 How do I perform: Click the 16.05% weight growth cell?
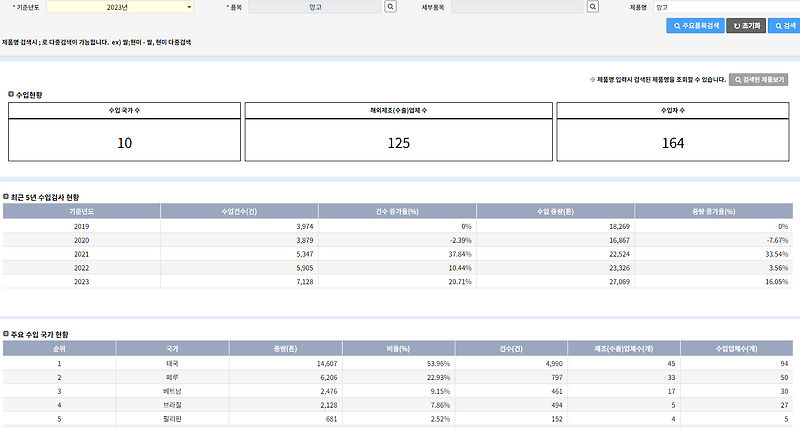point(714,282)
